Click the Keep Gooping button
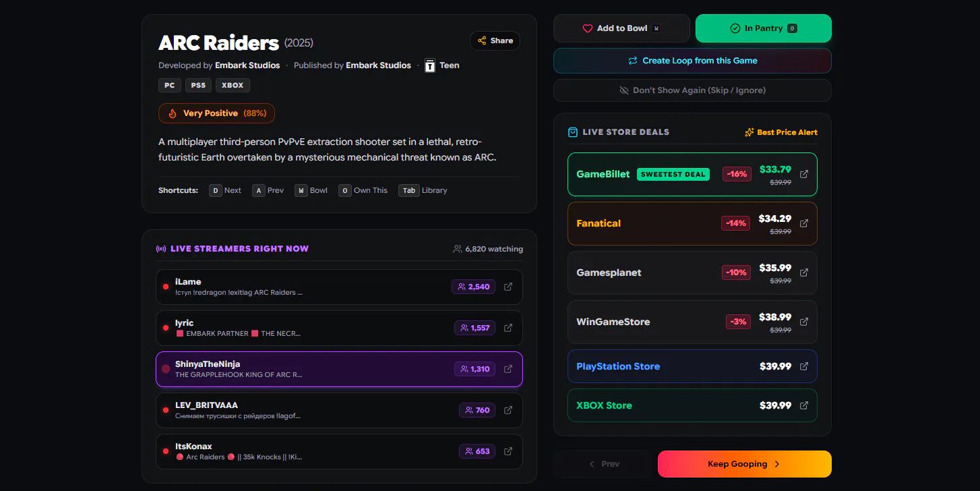Image resolution: width=980 pixels, height=491 pixels. pyautogui.click(x=745, y=464)
